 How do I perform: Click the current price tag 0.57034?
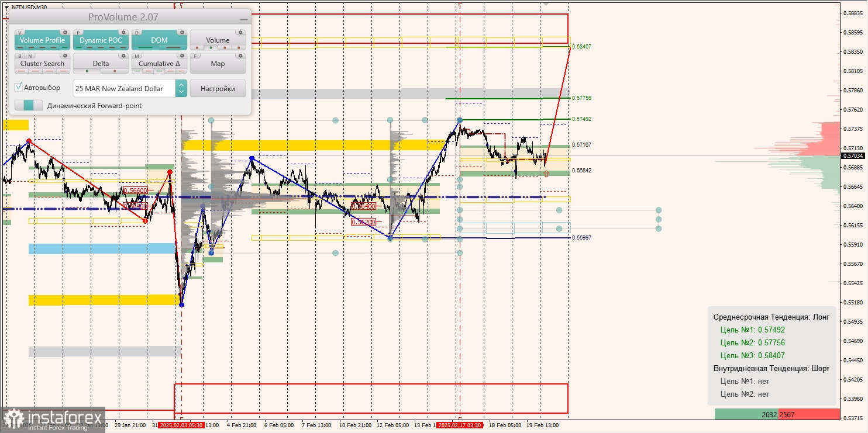pyautogui.click(x=852, y=155)
